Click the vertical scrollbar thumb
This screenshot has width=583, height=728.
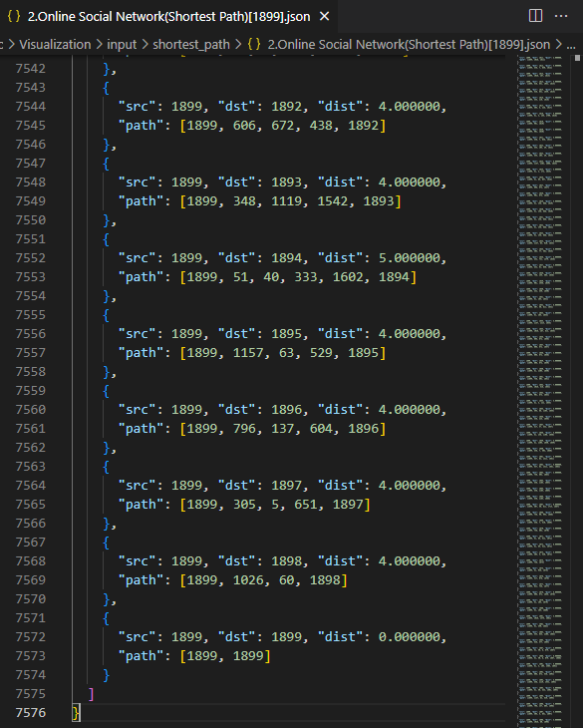coord(577,58)
